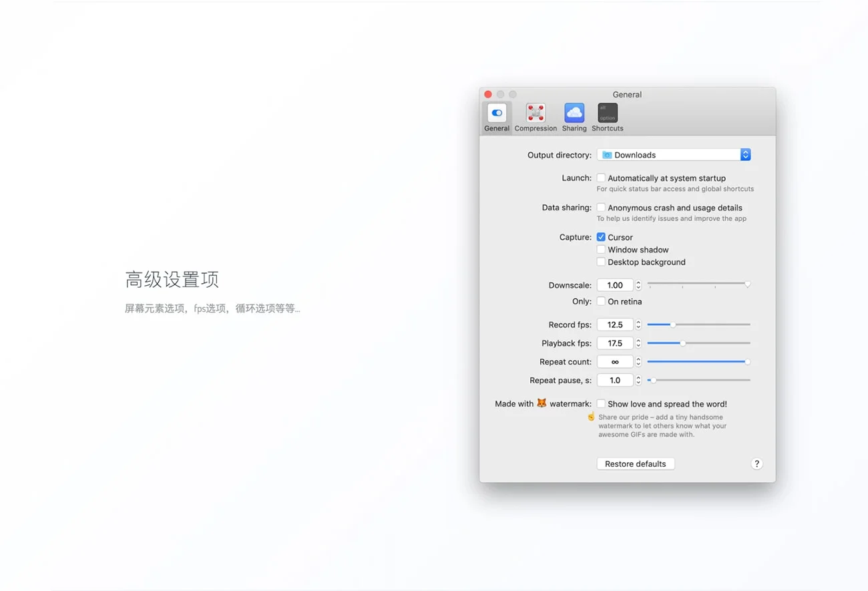This screenshot has width=868, height=591.
Task: Uncheck the Cursor capture checkbox
Action: [601, 237]
